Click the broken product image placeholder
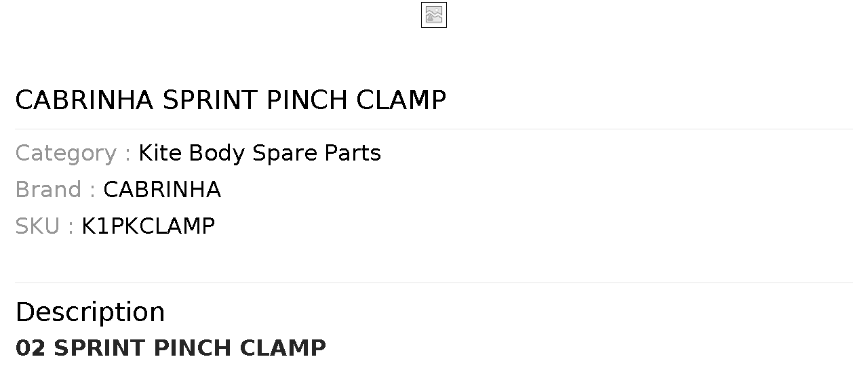The height and width of the screenshot is (376, 868). tap(434, 15)
